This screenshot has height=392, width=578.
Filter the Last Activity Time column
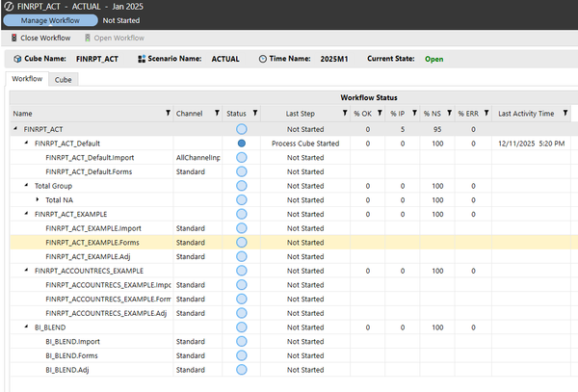(x=564, y=114)
